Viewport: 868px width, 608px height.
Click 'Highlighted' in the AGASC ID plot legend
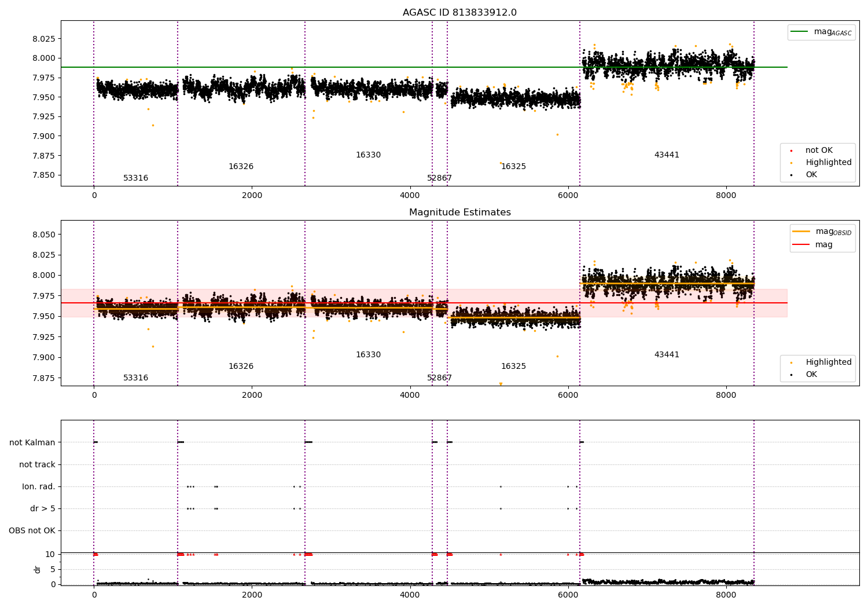click(x=829, y=163)
